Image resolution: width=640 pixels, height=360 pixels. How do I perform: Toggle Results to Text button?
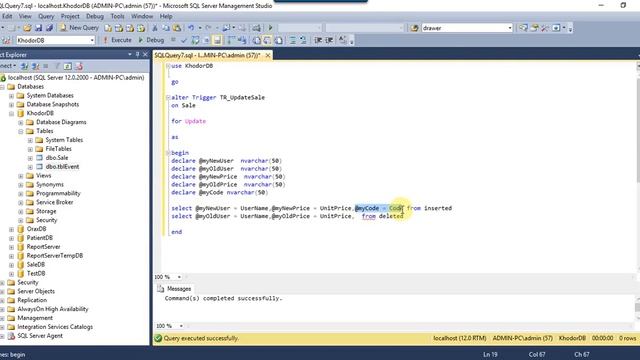256,40
